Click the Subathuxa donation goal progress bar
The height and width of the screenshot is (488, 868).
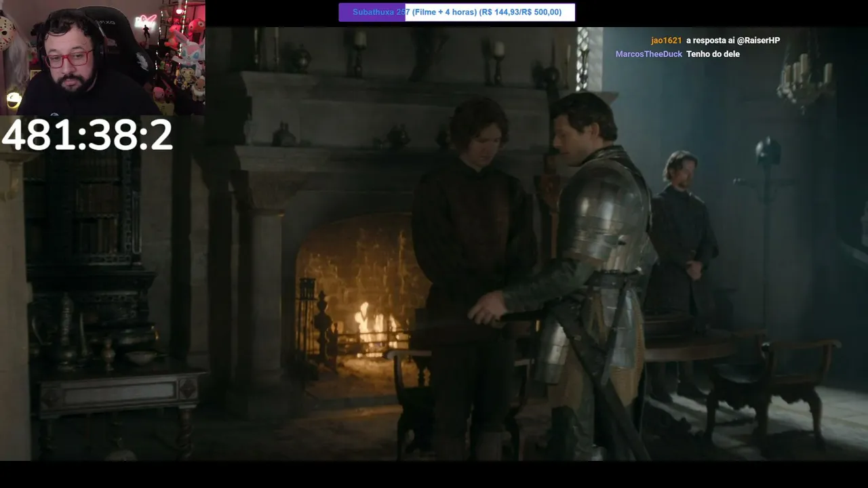[x=456, y=12]
